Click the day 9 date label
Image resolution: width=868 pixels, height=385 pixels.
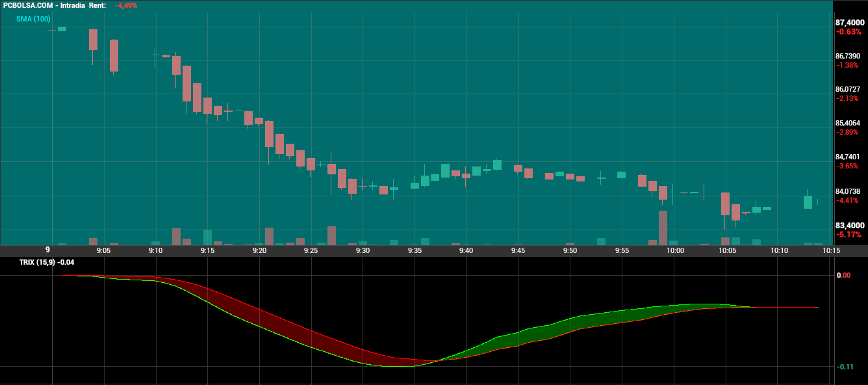point(47,250)
